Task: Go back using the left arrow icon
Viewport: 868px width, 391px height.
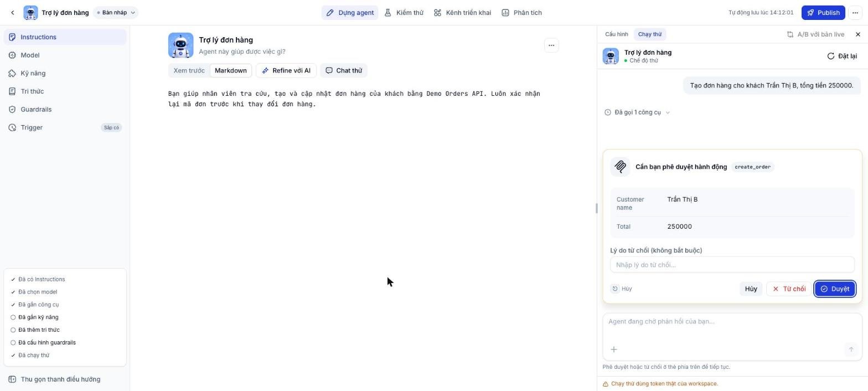Action: coord(13,13)
